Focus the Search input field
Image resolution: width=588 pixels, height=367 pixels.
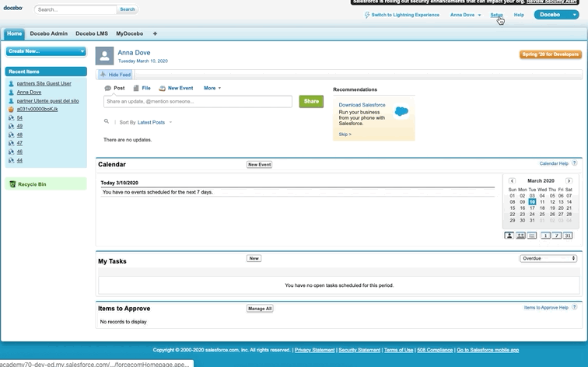75,9
